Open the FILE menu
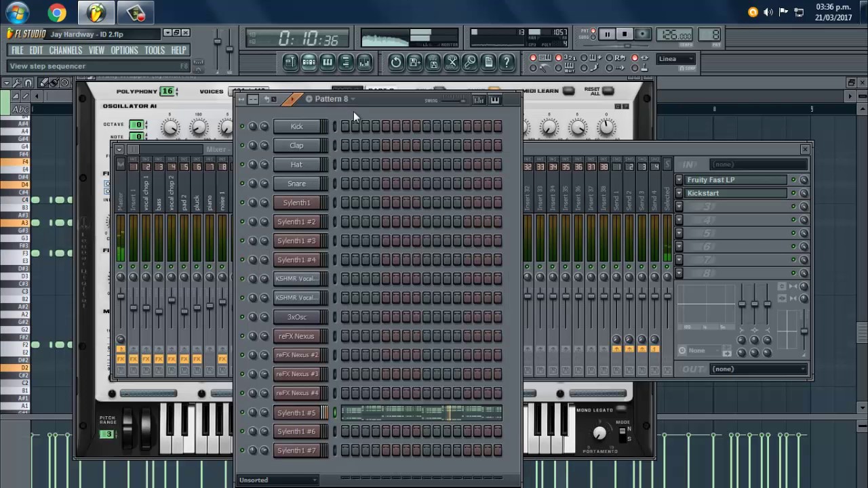 (17, 50)
